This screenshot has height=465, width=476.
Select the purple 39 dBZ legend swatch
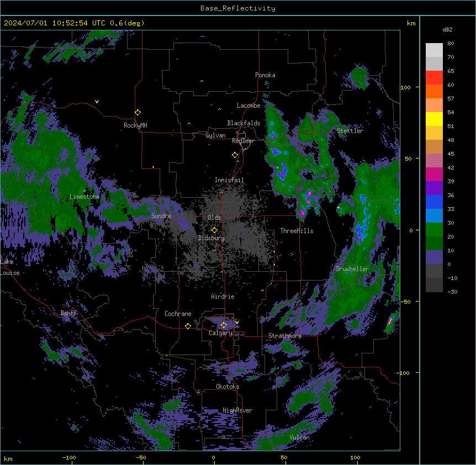tap(434, 188)
